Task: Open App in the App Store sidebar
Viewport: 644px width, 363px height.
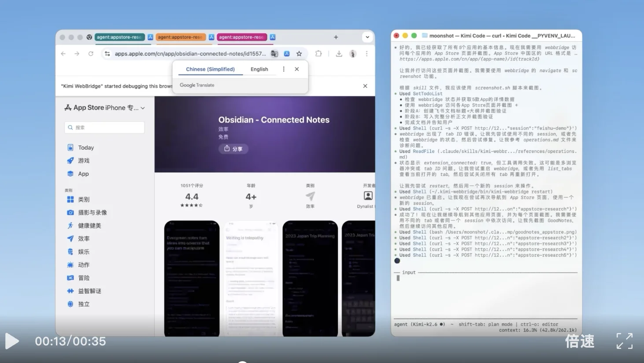Action: click(83, 174)
